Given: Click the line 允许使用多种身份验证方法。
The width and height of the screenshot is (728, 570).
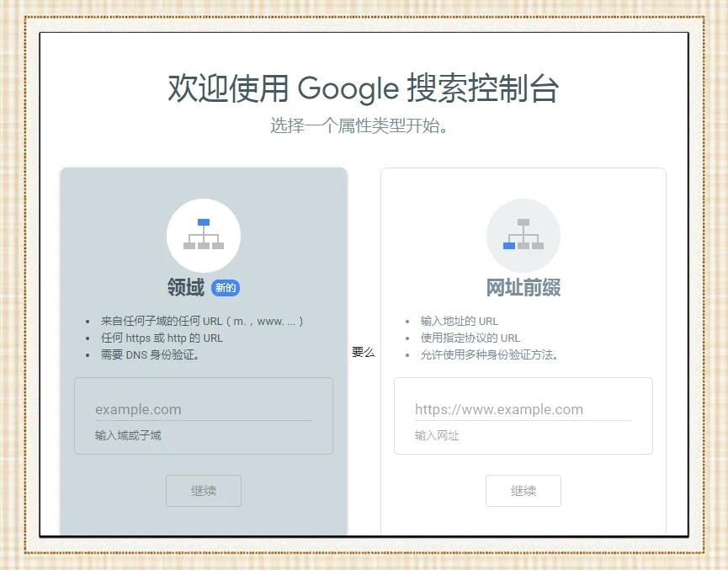Looking at the screenshot, I should click(489, 354).
